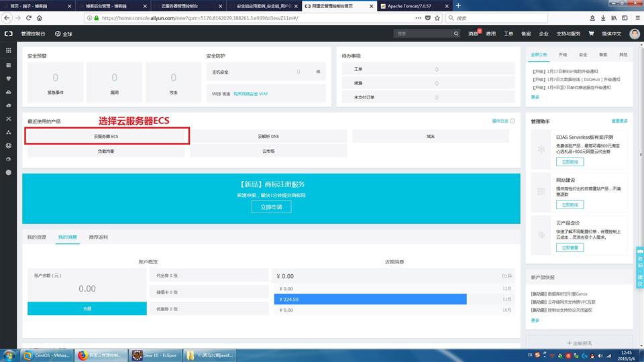Open the user avatar menu
644x362 pixels.
pos(635,34)
